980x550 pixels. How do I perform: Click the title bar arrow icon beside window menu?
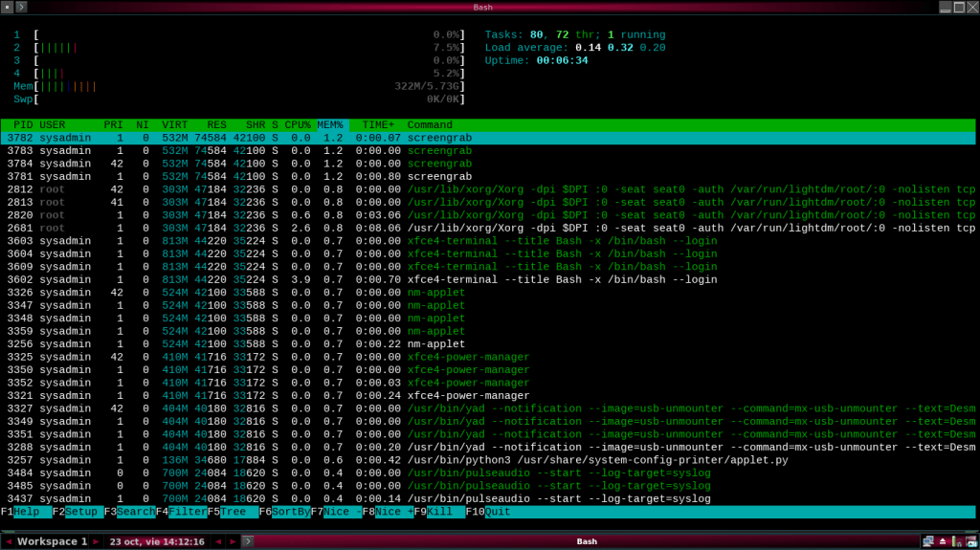coord(22,7)
